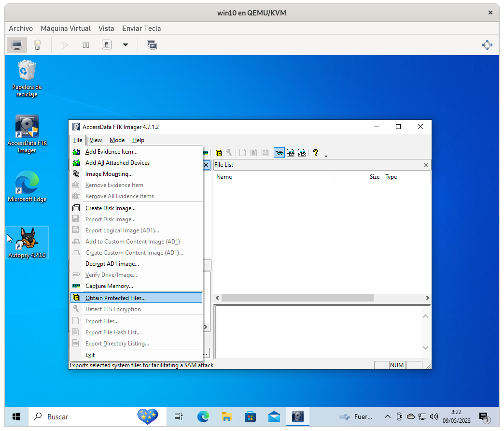The height and width of the screenshot is (431, 504).
Task: Switch to HEX view mode icon
Action: coord(302,153)
